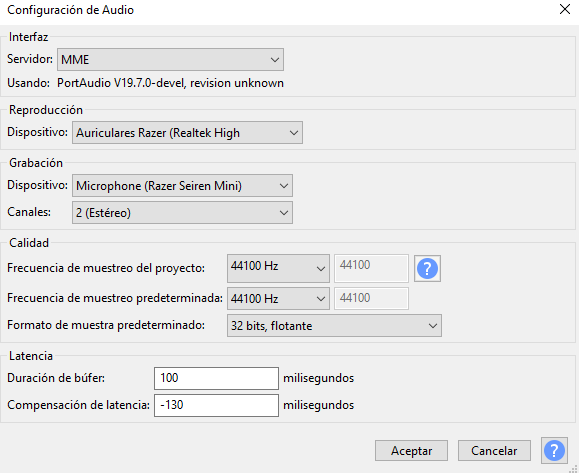Click the Duración de búfer input field
Screen dimensions: 579x473
coord(216,378)
